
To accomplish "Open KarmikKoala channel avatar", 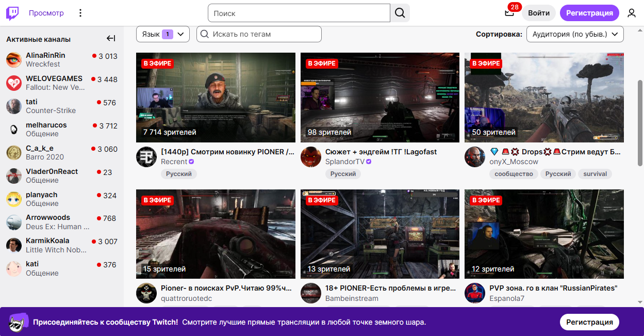I will tap(14, 245).
